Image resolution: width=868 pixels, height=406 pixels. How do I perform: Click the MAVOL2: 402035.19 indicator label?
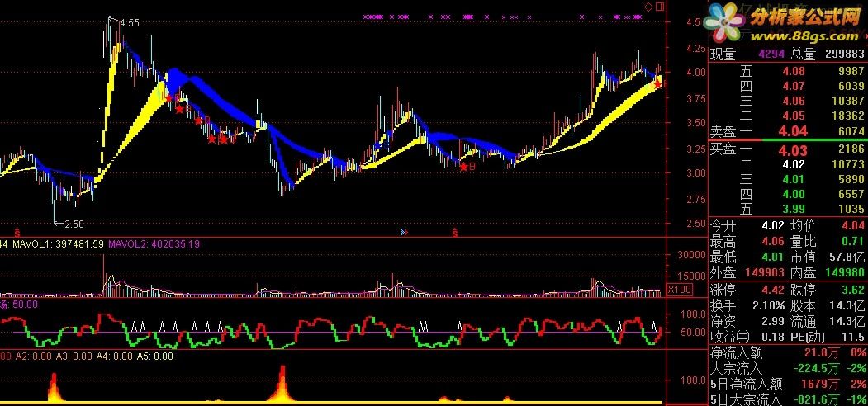pyautogui.click(x=154, y=243)
